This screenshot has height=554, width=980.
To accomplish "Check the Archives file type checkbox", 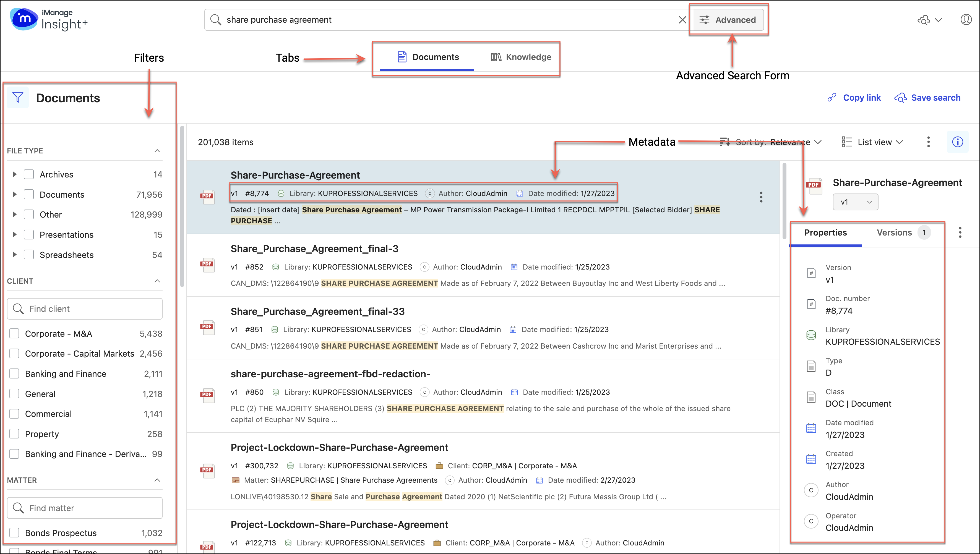I will [29, 174].
